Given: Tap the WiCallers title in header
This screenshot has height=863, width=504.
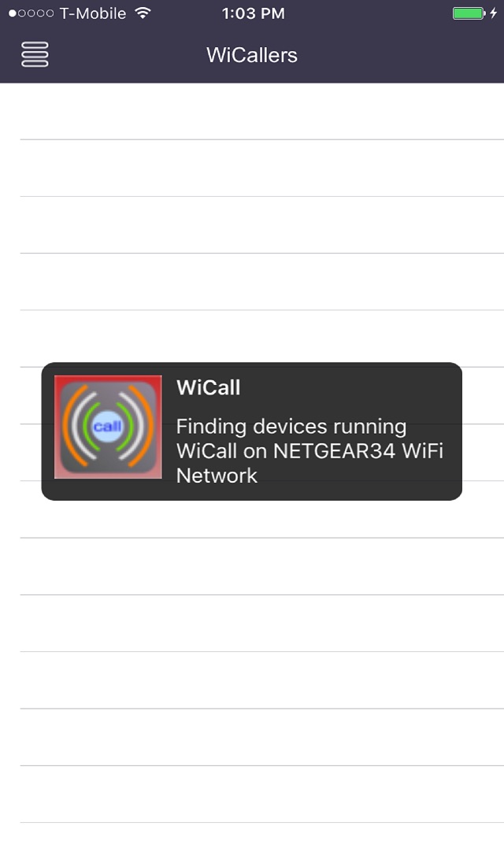Looking at the screenshot, I should pyautogui.click(x=252, y=55).
